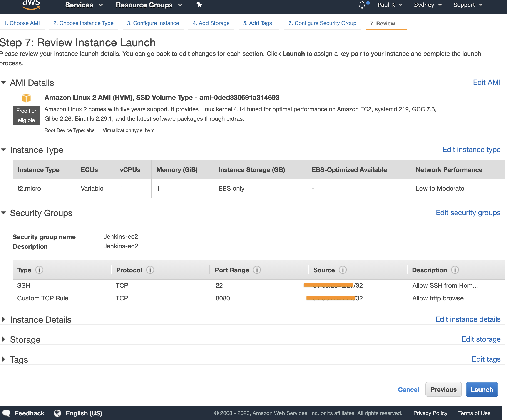Collapse the Security Groups section
The image size is (507, 420).
pos(4,213)
